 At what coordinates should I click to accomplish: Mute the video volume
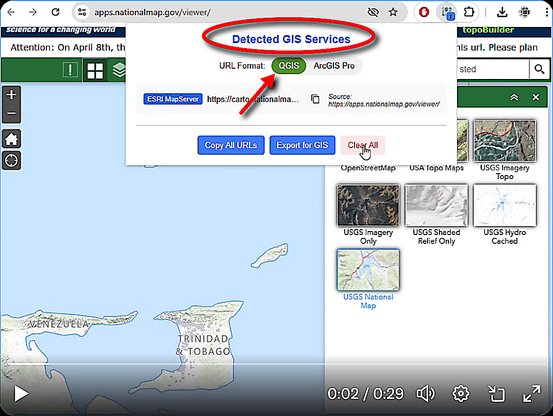(x=425, y=393)
